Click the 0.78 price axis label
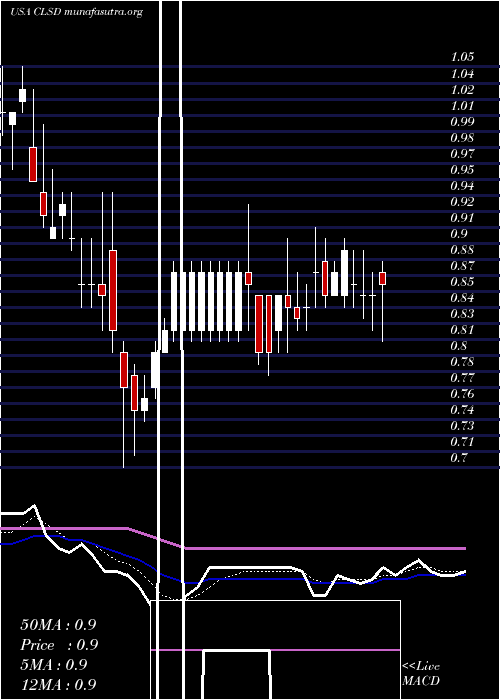Image resolution: width=500 pixels, height=700 pixels. coord(462,362)
